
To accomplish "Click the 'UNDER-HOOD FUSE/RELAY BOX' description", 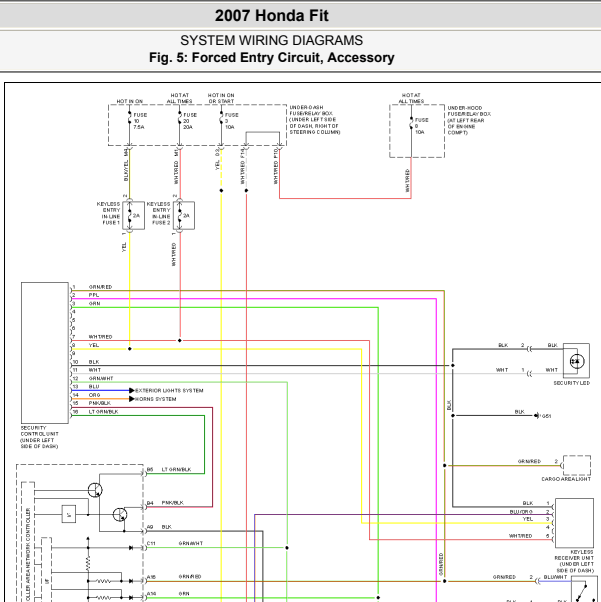I will pyautogui.click(x=469, y=120).
